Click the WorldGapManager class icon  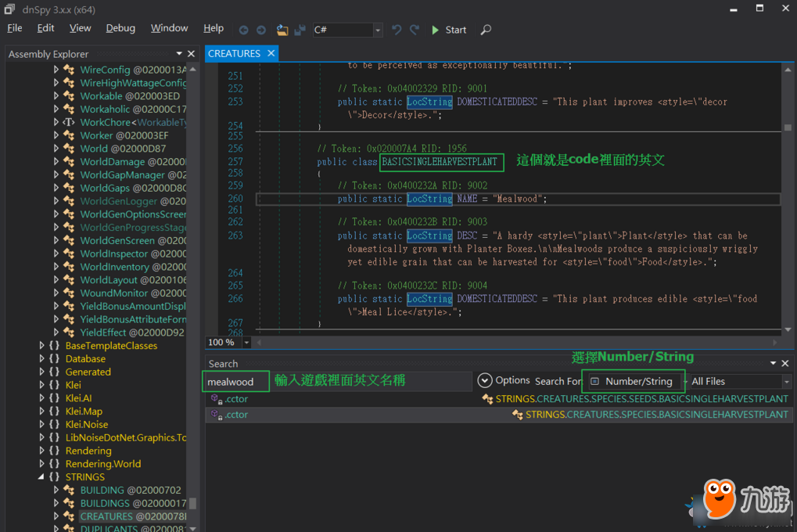tap(69, 175)
